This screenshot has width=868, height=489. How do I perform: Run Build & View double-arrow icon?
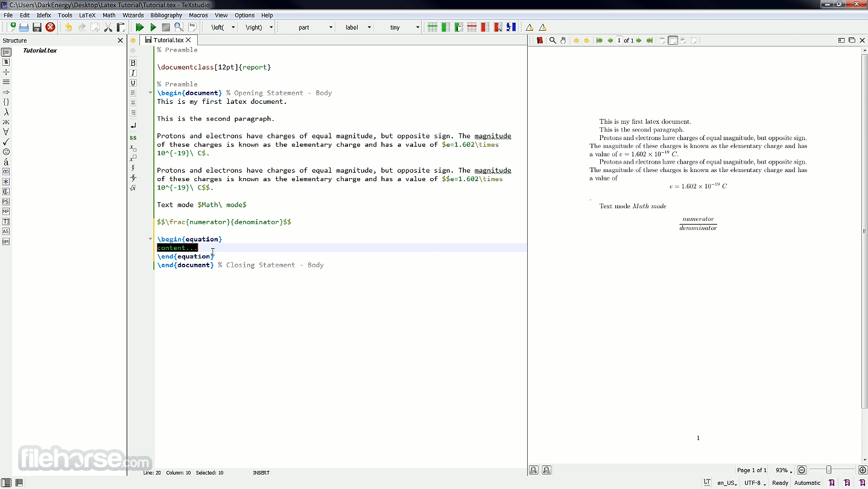point(140,27)
